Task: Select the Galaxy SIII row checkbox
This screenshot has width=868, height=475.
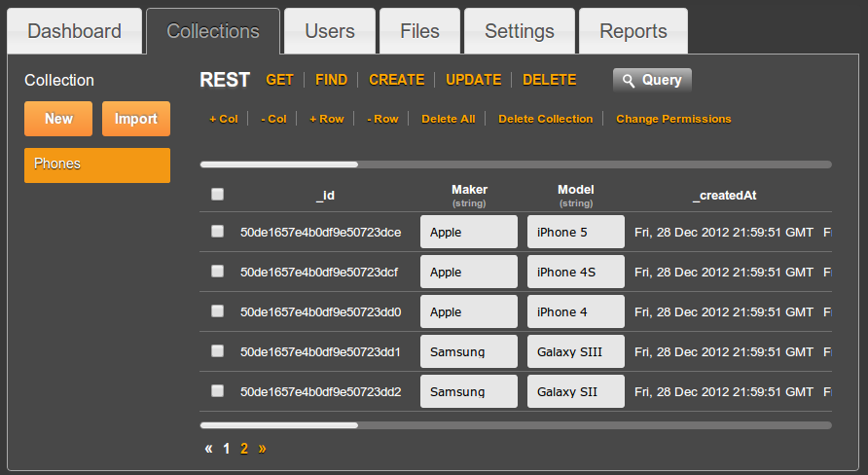Action: pyautogui.click(x=217, y=350)
